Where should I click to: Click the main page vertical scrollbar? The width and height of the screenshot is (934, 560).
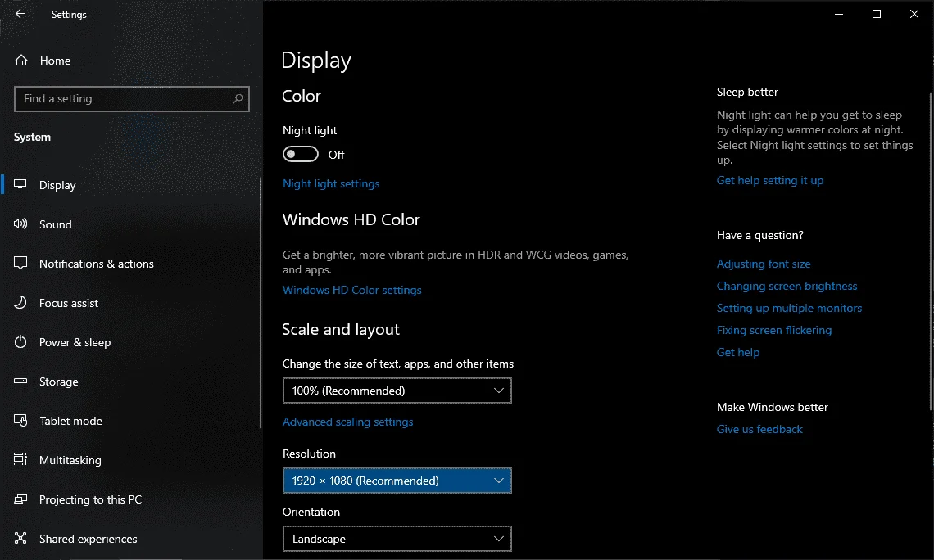[x=931, y=250]
